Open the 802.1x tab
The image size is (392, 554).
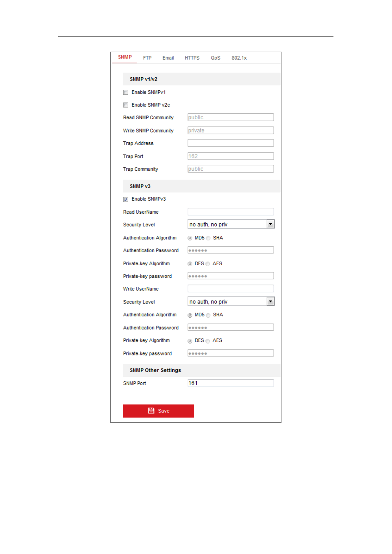(239, 58)
